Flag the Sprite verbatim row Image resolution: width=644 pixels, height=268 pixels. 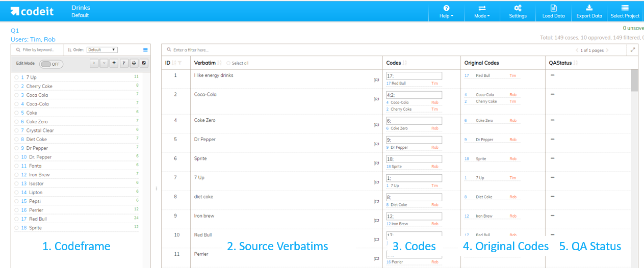377,163
